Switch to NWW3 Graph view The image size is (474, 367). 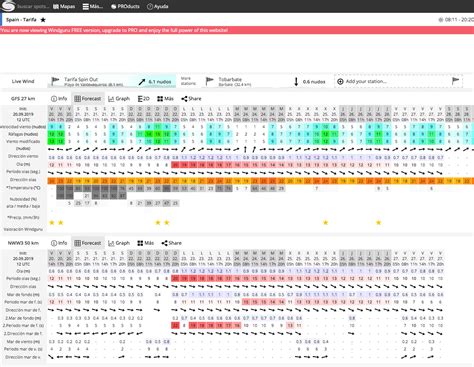(x=119, y=243)
